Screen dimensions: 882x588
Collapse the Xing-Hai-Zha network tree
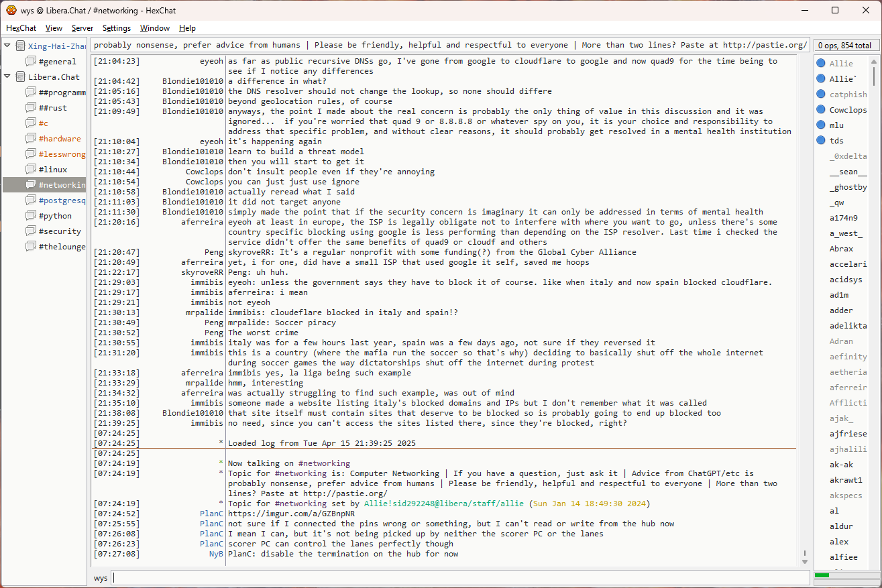pos(7,46)
